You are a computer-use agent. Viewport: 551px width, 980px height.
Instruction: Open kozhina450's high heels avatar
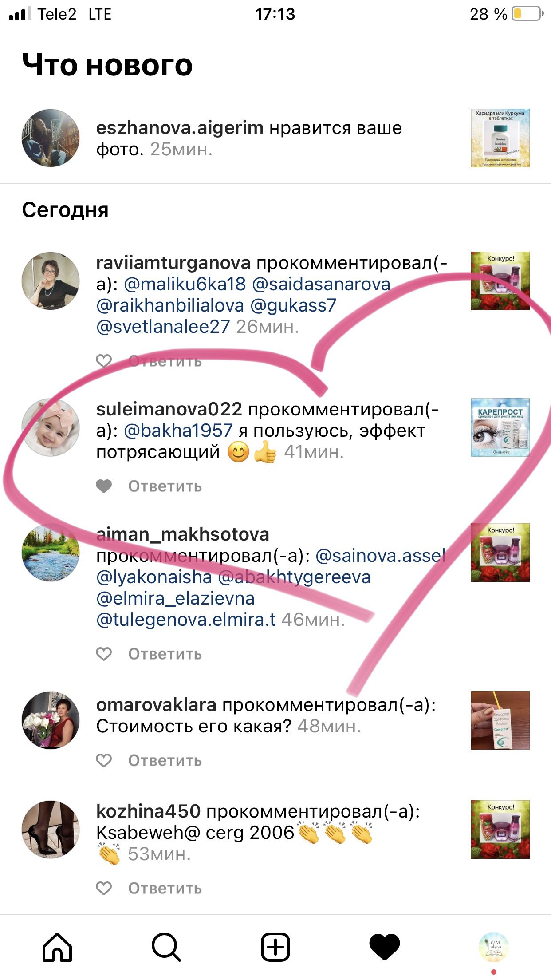pos(51,830)
